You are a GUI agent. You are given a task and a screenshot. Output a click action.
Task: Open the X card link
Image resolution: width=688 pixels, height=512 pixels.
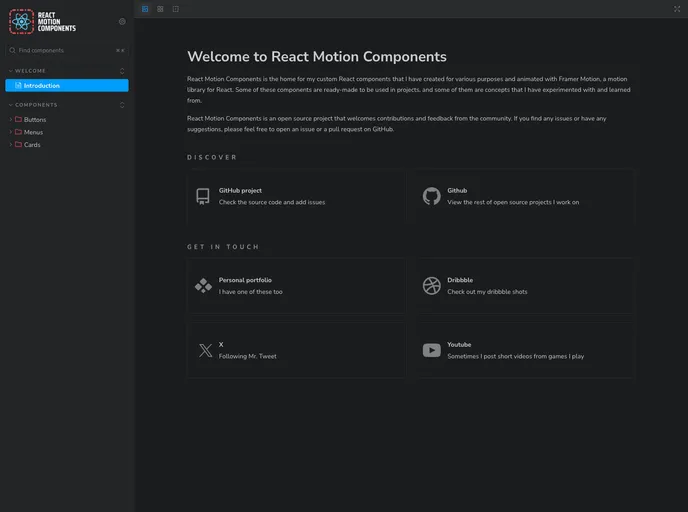click(x=297, y=350)
